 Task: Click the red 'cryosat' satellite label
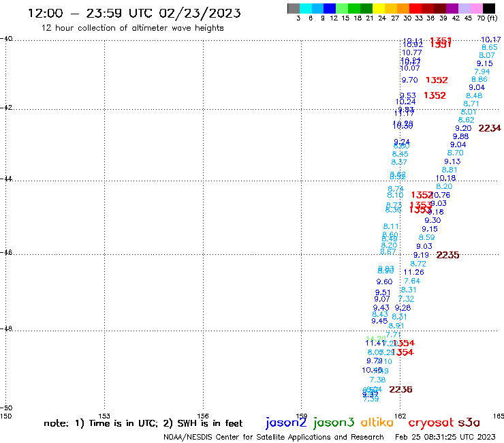(x=430, y=423)
